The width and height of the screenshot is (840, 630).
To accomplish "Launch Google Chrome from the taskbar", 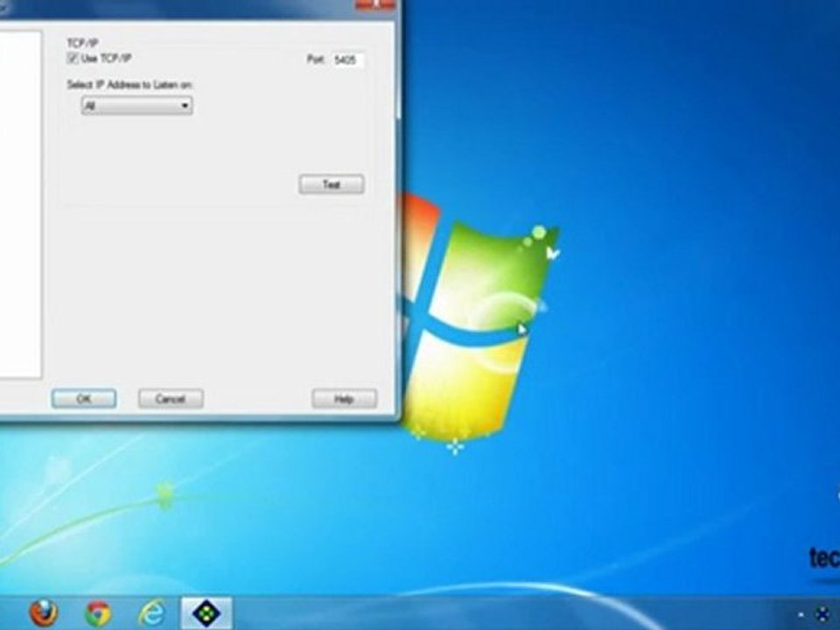I will pos(99,614).
